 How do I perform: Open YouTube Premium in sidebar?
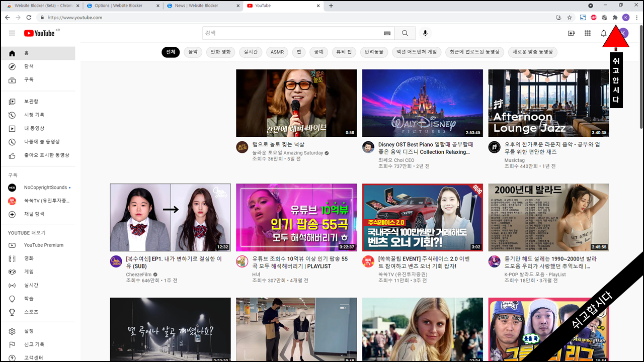pyautogui.click(x=38, y=245)
